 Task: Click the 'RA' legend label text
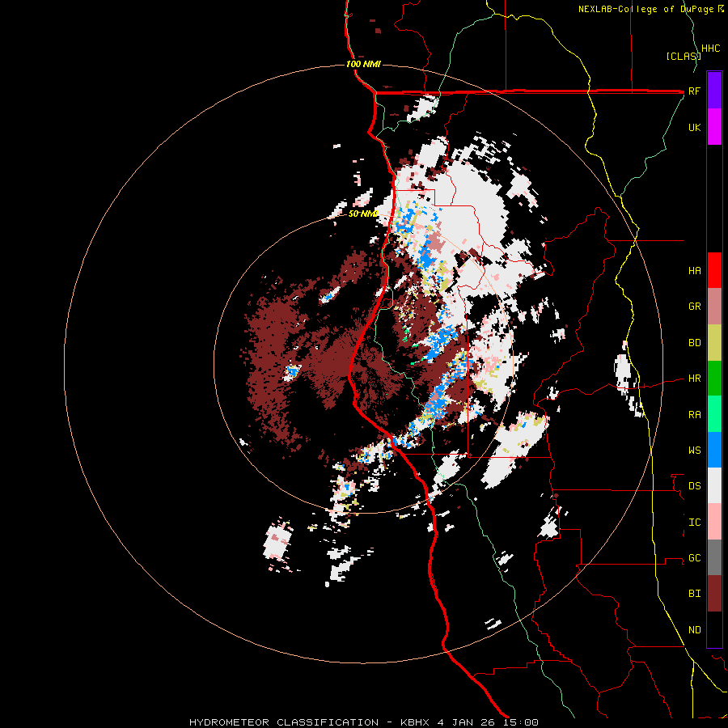click(694, 415)
